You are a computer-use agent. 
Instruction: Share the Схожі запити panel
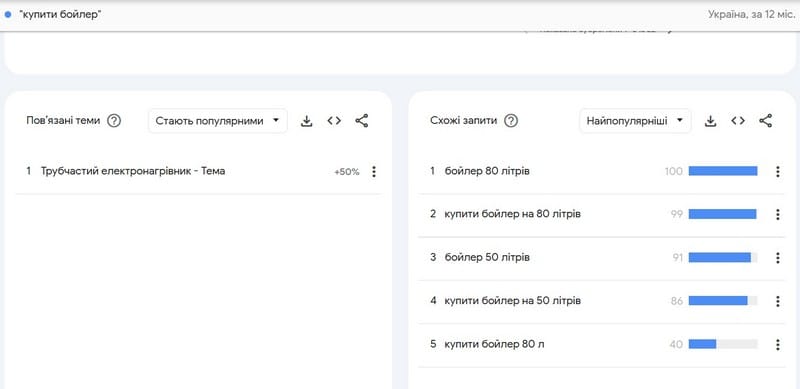point(765,121)
